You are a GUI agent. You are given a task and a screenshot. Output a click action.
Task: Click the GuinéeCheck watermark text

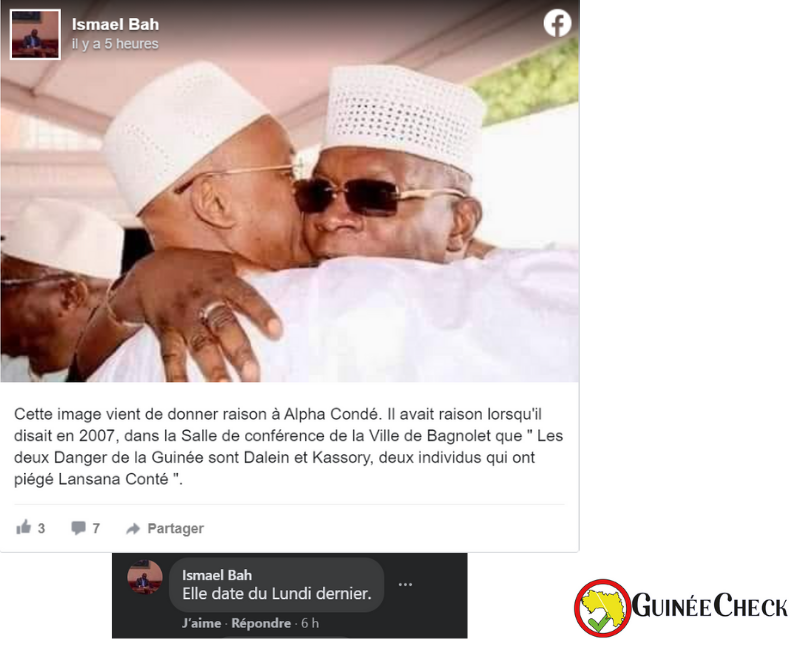[710, 606]
